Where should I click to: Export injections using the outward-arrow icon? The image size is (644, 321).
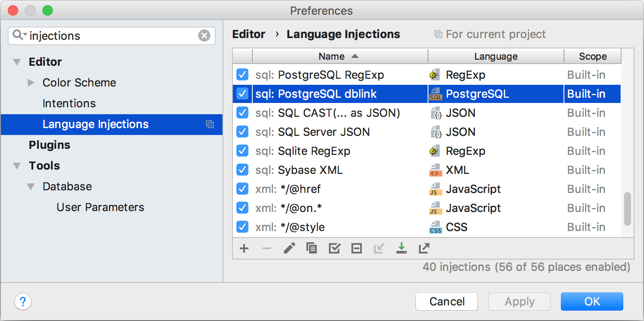point(424,248)
